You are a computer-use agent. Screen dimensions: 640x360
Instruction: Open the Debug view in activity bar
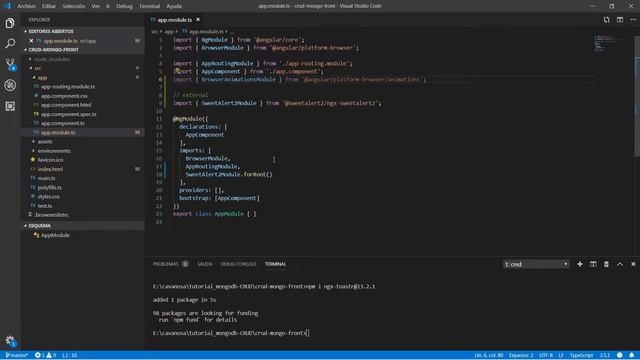pyautogui.click(x=10, y=85)
